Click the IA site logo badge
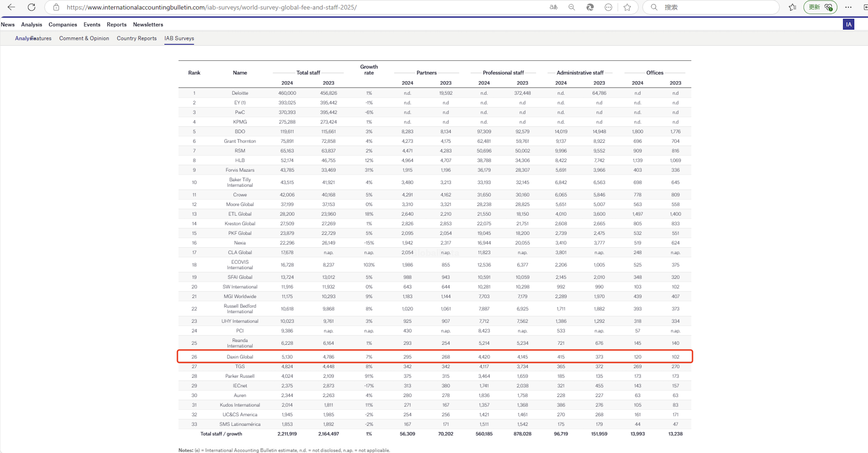868x453 pixels. coord(848,24)
